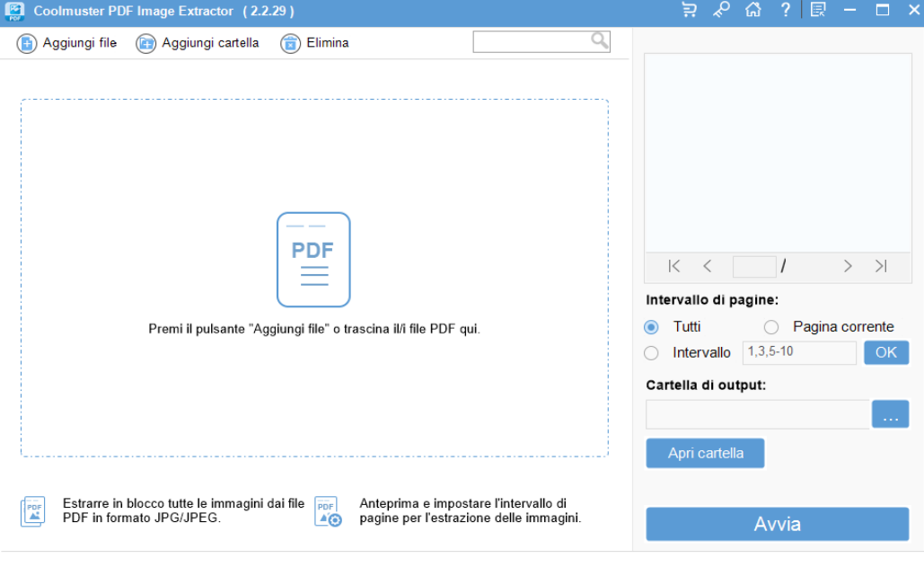Open the shopping cart purchase icon
924x576 pixels.
(x=689, y=10)
